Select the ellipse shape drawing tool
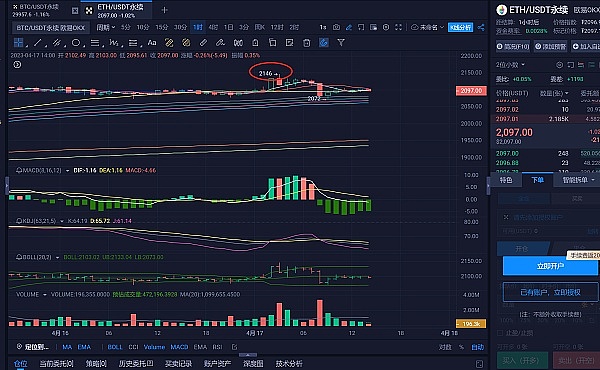 76,43
